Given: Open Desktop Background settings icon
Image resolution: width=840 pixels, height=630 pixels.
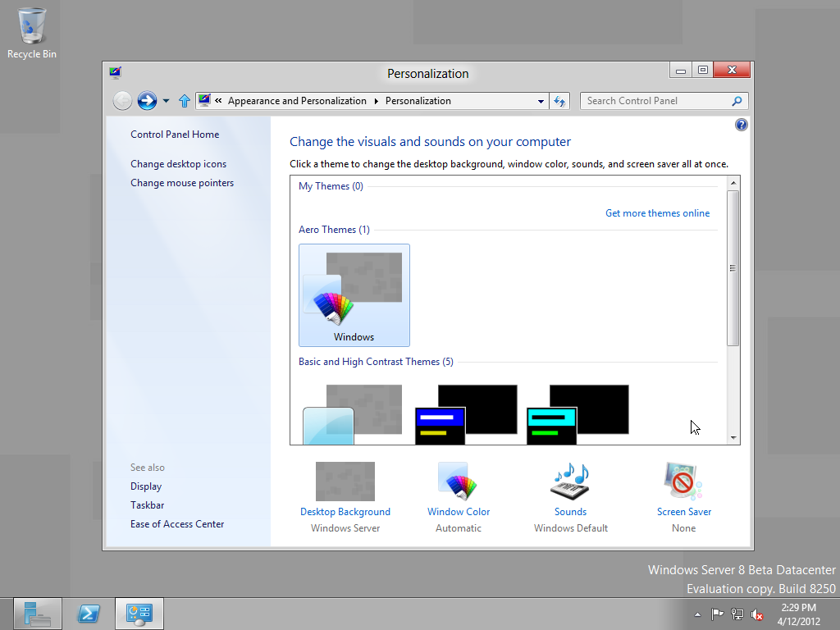Looking at the screenshot, I should tap(345, 481).
